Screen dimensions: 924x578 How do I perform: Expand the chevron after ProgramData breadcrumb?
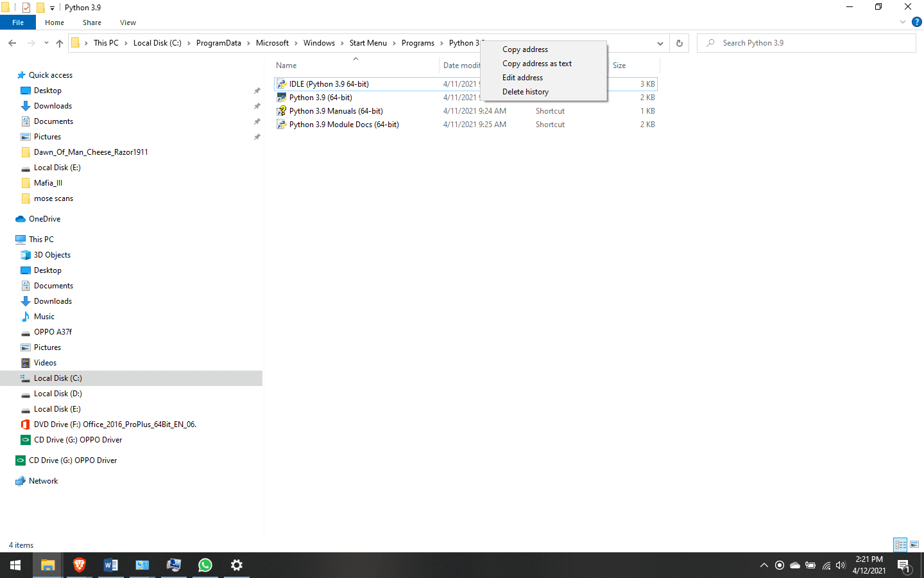(x=248, y=43)
